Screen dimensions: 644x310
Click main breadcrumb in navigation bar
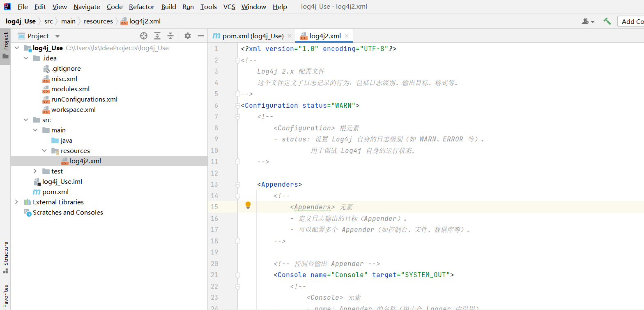coord(69,21)
